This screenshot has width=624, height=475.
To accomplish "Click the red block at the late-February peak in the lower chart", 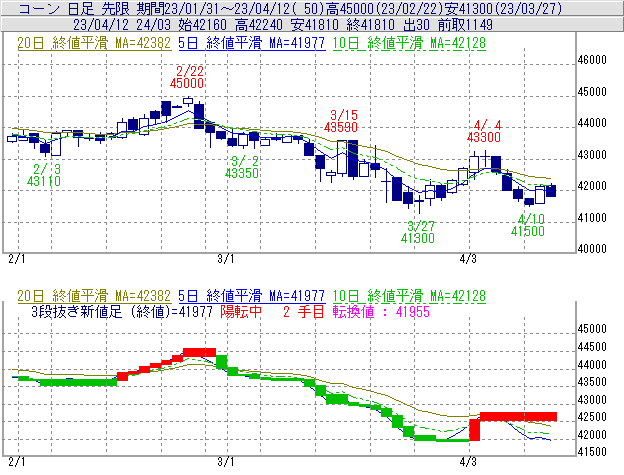I will click(199, 352).
